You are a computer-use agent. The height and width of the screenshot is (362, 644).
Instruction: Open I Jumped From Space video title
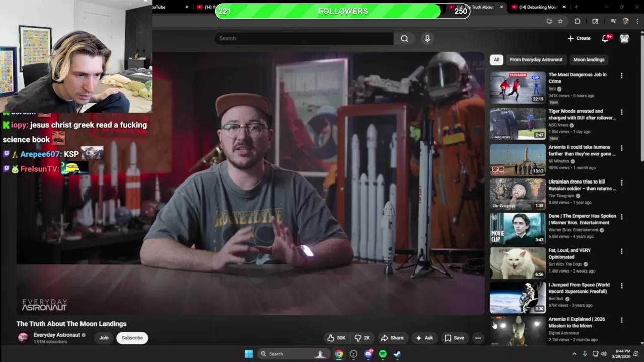[x=579, y=288]
